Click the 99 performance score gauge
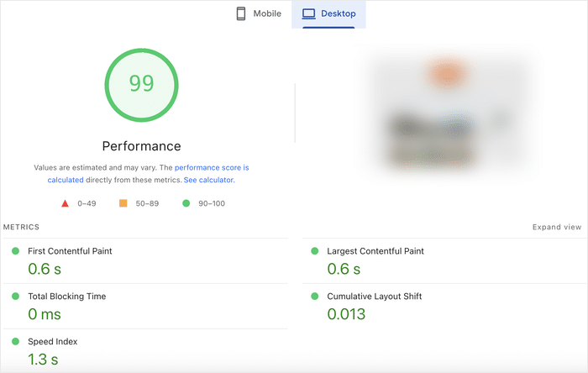This screenshot has width=588, height=373. (x=141, y=85)
